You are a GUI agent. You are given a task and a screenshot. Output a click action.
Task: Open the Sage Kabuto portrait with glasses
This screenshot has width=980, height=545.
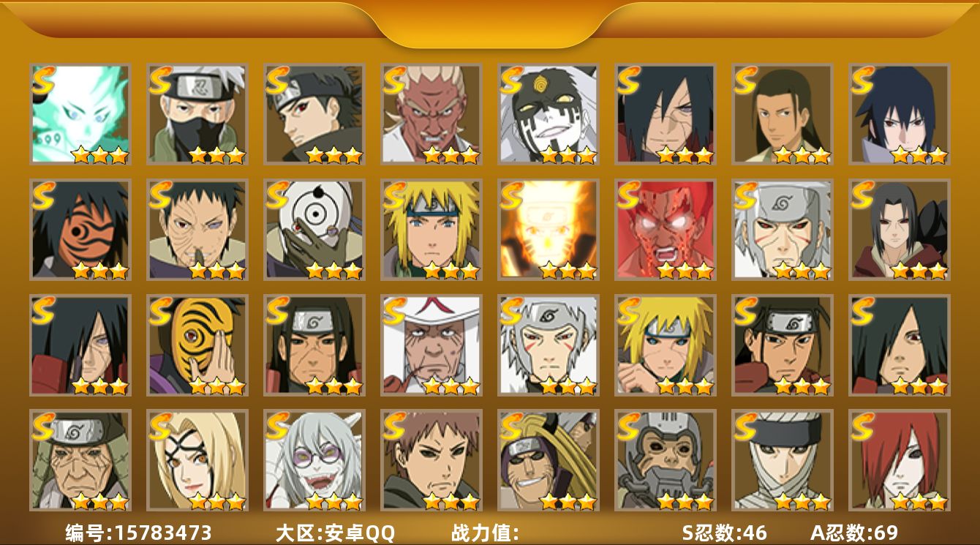click(x=314, y=460)
